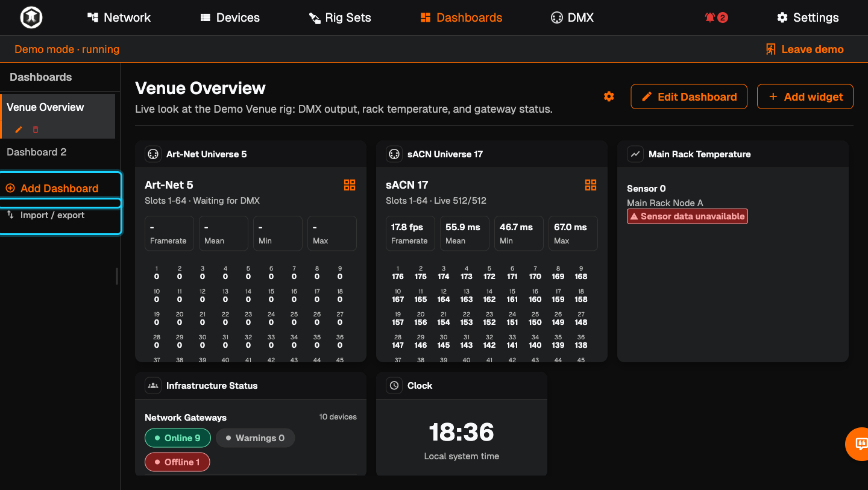This screenshot has height=490, width=868.
Task: Delete Venue Overview with the trash icon
Action: tap(36, 130)
